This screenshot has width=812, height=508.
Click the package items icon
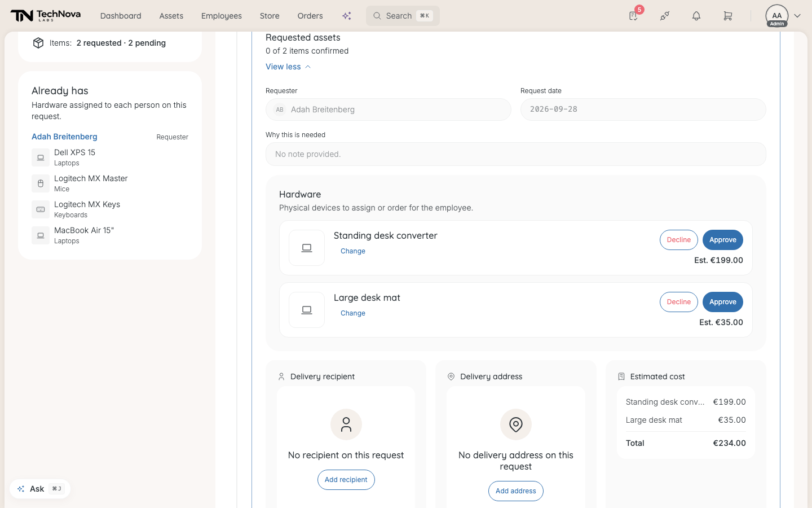(38, 43)
